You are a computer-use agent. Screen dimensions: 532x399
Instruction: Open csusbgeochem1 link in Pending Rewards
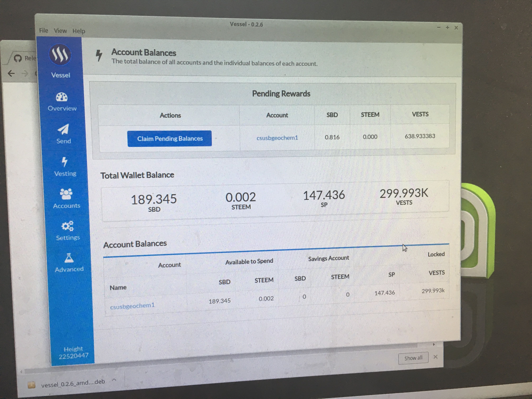coord(277,138)
